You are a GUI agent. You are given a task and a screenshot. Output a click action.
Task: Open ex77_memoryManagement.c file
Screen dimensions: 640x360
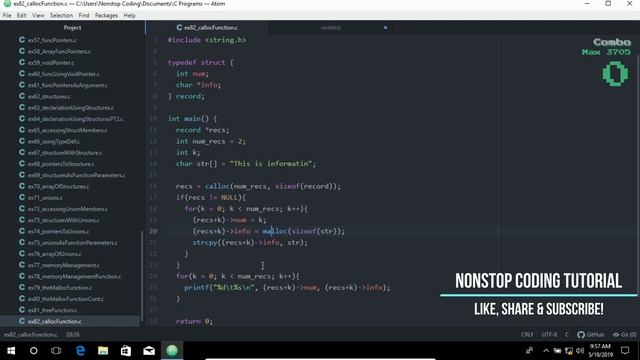point(63,265)
